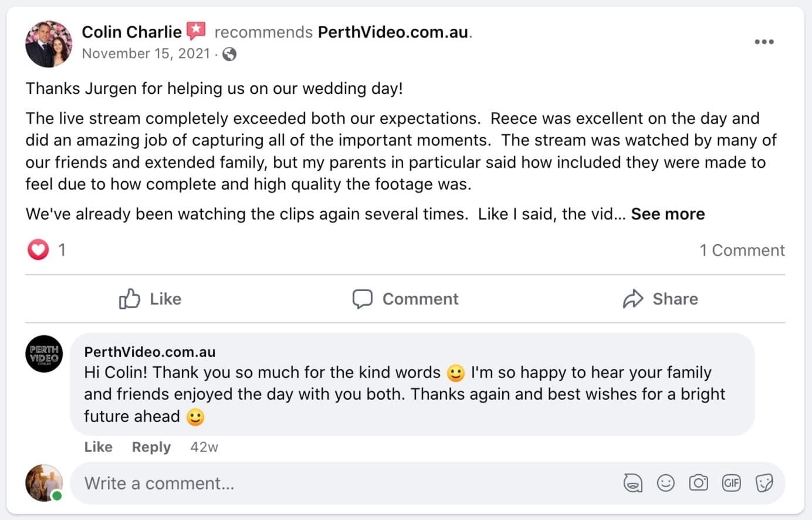This screenshot has width=812, height=520.
Task: Open the PerthVideo.com.au page link in header
Action: (393, 32)
